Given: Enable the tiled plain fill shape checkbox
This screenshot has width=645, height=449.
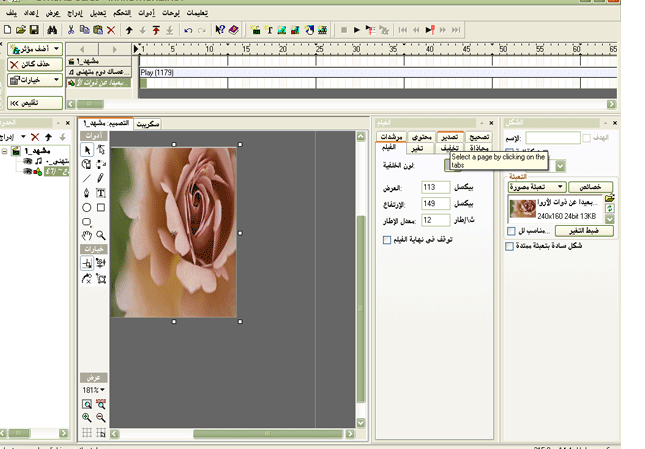Looking at the screenshot, I should point(510,245).
